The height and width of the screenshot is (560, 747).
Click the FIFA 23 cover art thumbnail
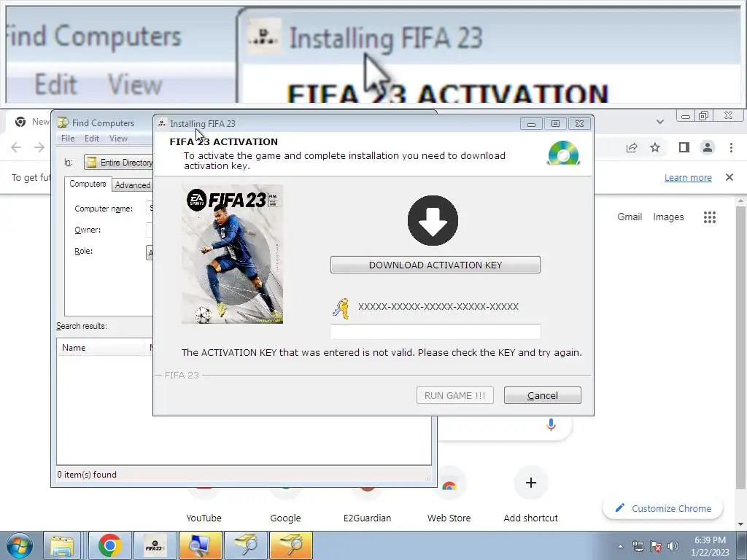coord(233,254)
